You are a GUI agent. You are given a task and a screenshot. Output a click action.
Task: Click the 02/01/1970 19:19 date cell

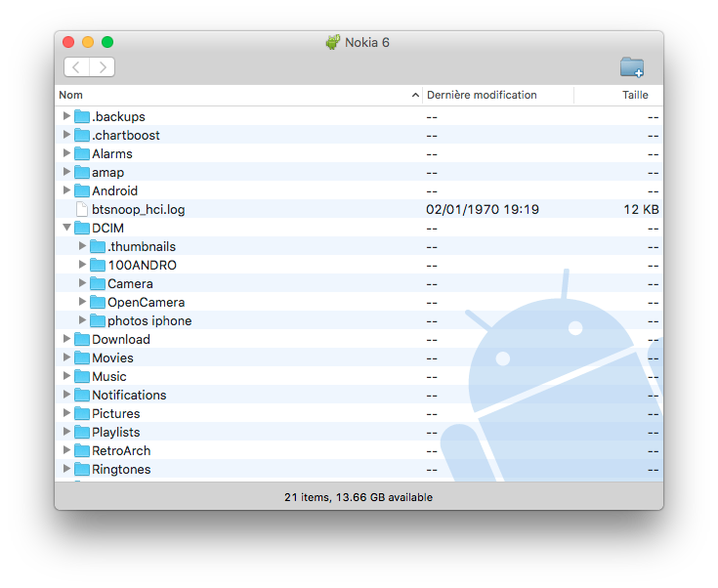click(483, 209)
